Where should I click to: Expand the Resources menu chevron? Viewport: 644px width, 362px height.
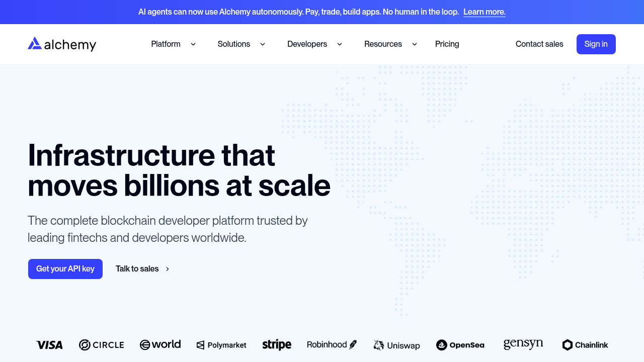click(x=415, y=44)
